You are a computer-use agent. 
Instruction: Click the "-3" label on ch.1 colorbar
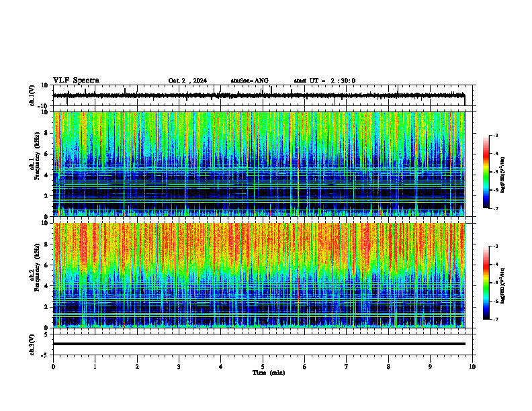495,135
